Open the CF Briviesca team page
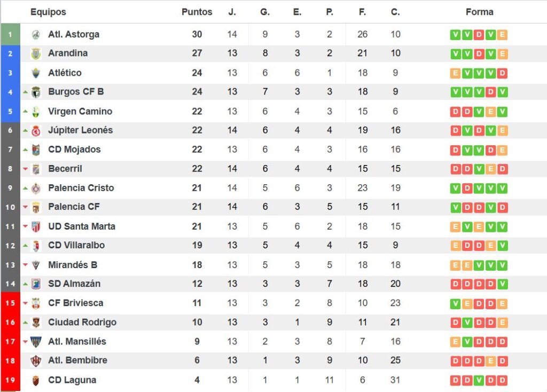This screenshot has width=547, height=392. pyautogui.click(x=75, y=303)
